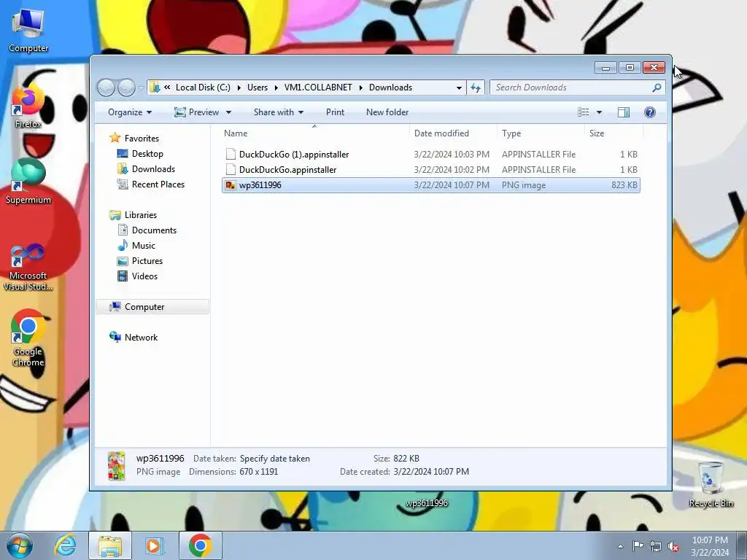Select DuckDuckGo (1).appinstaller file
The width and height of the screenshot is (747, 560).
coord(431,155)
